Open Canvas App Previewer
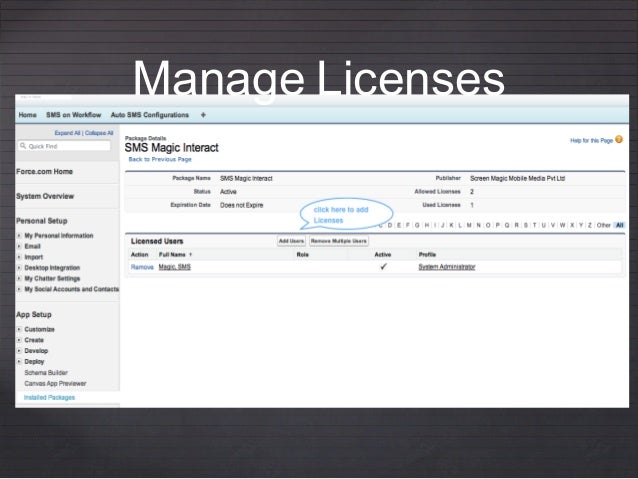Image resolution: width=638 pixels, height=479 pixels. (x=55, y=383)
